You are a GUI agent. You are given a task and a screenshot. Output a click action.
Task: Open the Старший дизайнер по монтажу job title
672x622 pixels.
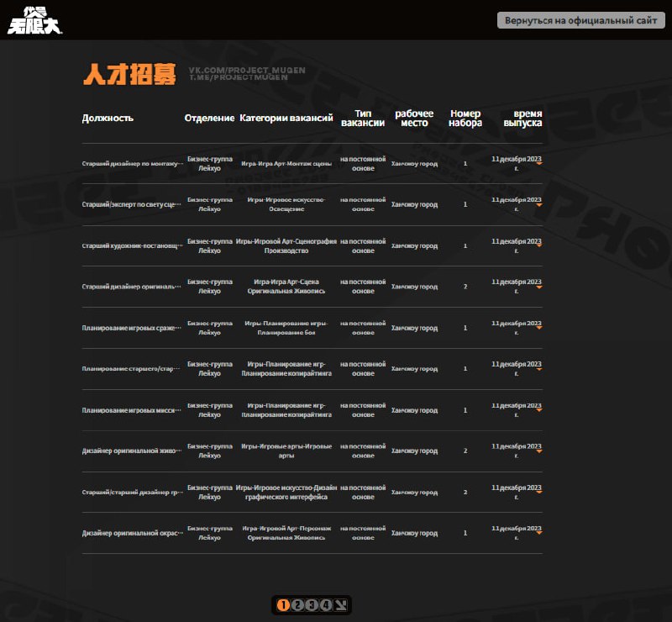[x=133, y=163]
